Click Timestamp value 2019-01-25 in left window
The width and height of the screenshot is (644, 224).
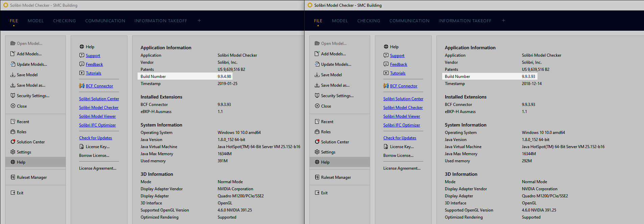pos(228,84)
